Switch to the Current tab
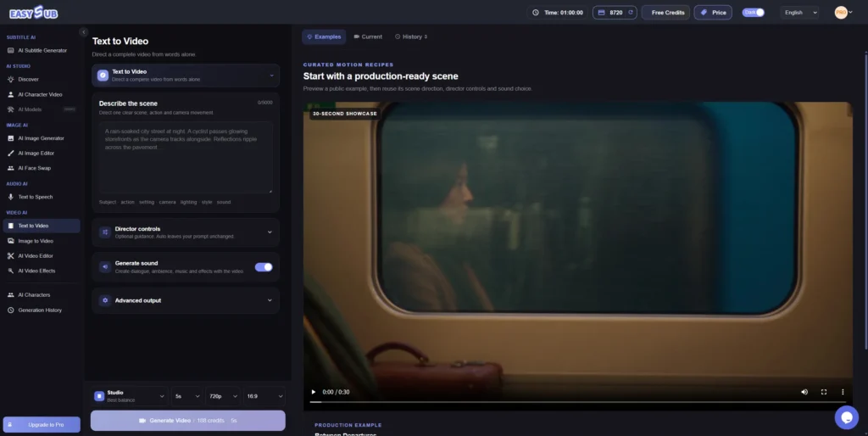The width and height of the screenshot is (868, 436). (x=368, y=36)
